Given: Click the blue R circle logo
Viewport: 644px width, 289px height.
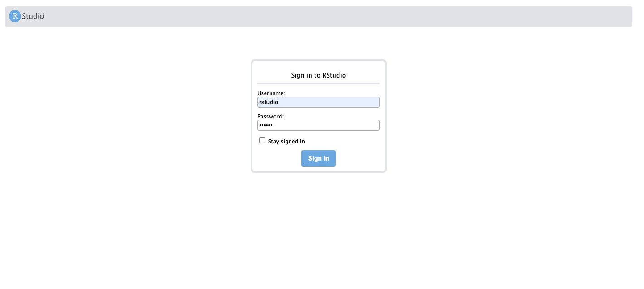Looking at the screenshot, I should (15, 16).
